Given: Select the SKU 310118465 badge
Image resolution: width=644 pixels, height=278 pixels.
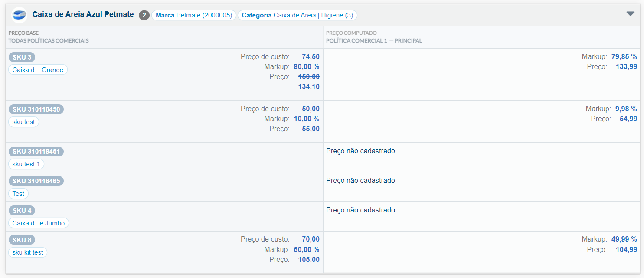Looking at the screenshot, I should point(36,181).
